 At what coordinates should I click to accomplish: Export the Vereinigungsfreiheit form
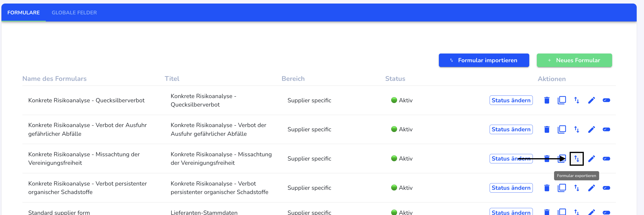click(576, 159)
